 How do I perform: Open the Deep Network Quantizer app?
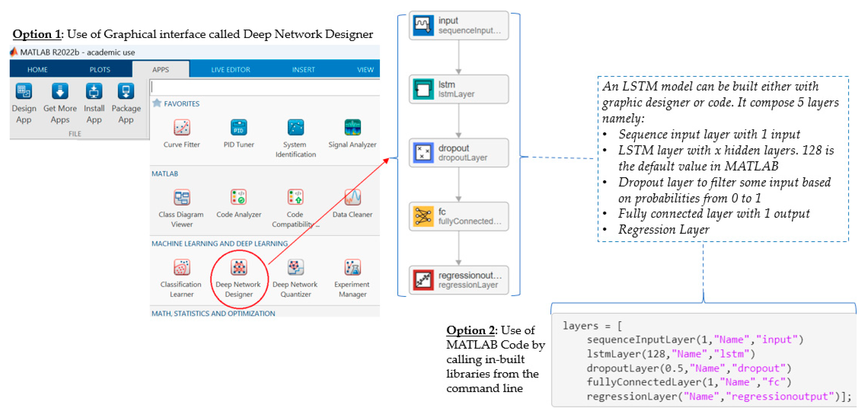(x=295, y=268)
